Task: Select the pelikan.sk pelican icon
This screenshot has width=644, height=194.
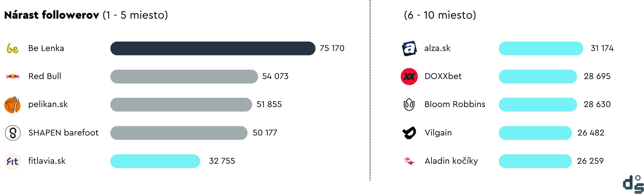Action: (x=12, y=105)
